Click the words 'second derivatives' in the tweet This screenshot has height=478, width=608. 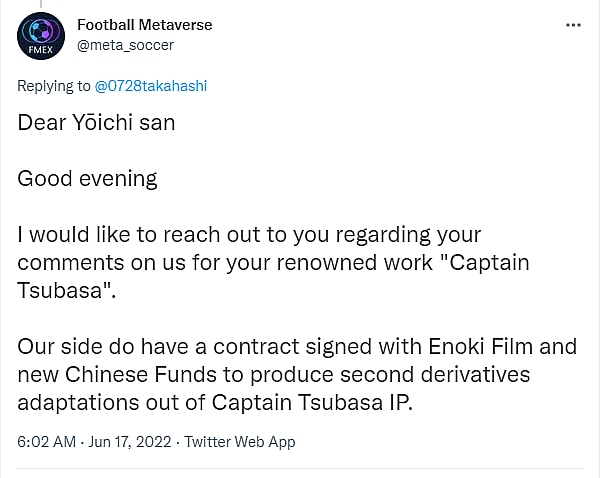tap(444, 375)
